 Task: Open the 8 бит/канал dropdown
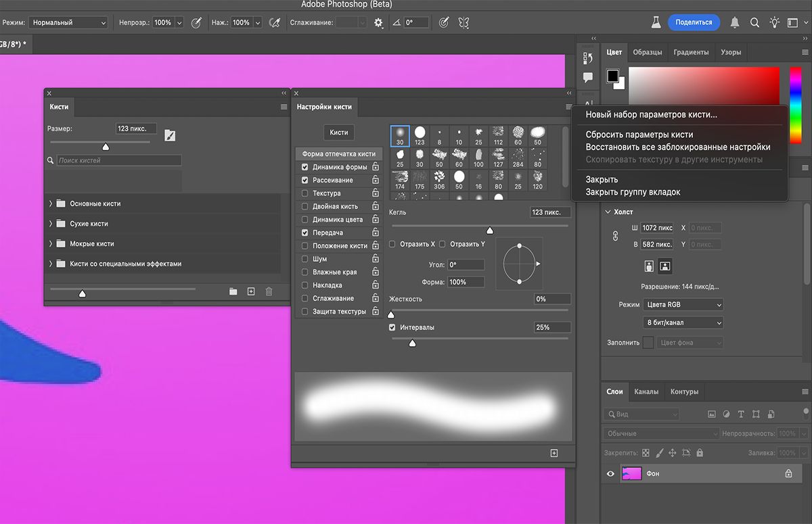[682, 323]
